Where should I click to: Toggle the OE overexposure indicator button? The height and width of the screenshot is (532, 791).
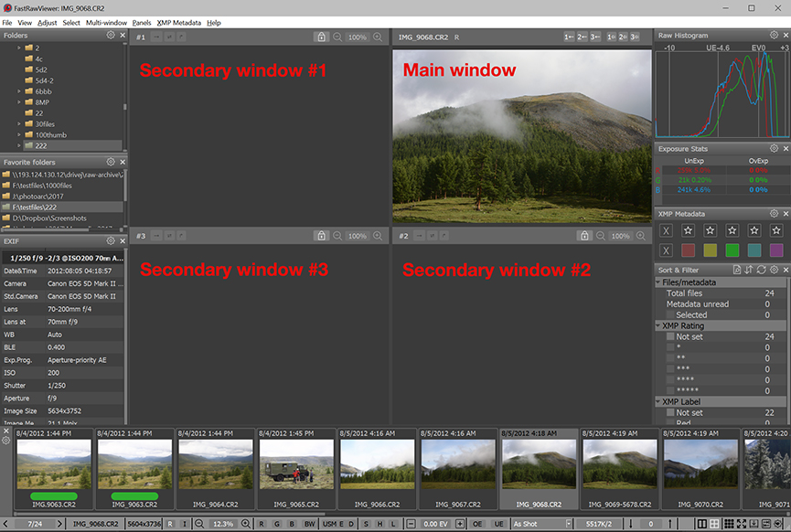477,524
